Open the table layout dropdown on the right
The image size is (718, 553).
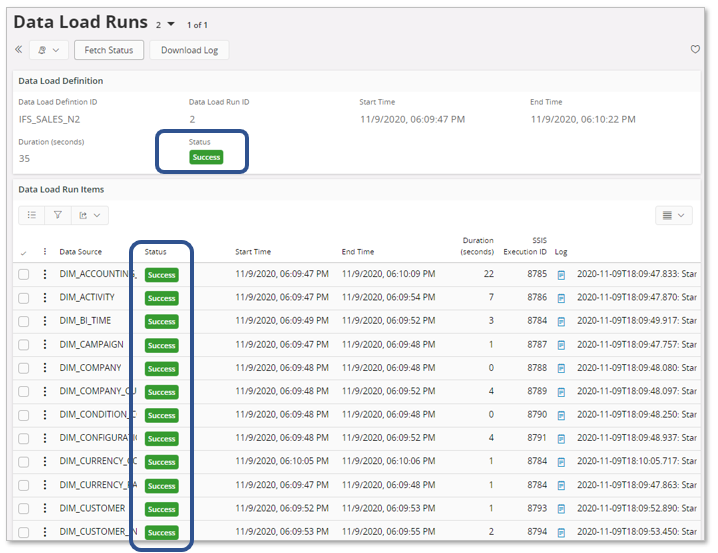click(673, 215)
